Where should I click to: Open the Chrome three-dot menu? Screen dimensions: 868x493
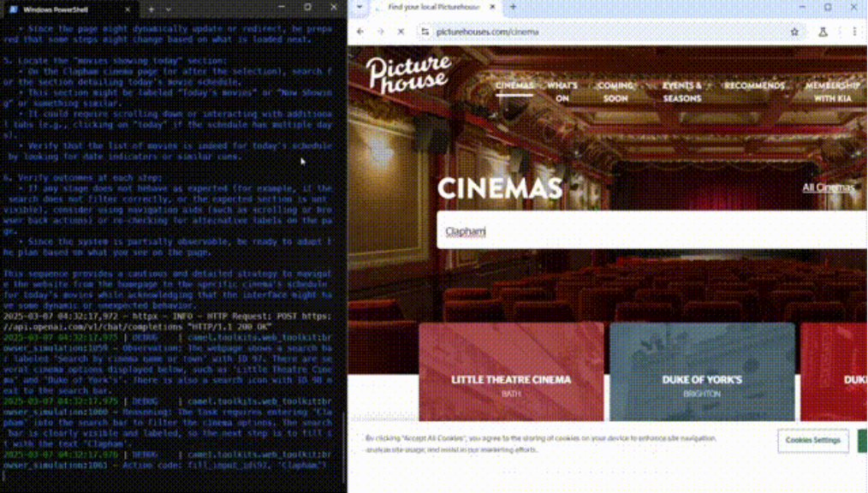[x=853, y=32]
